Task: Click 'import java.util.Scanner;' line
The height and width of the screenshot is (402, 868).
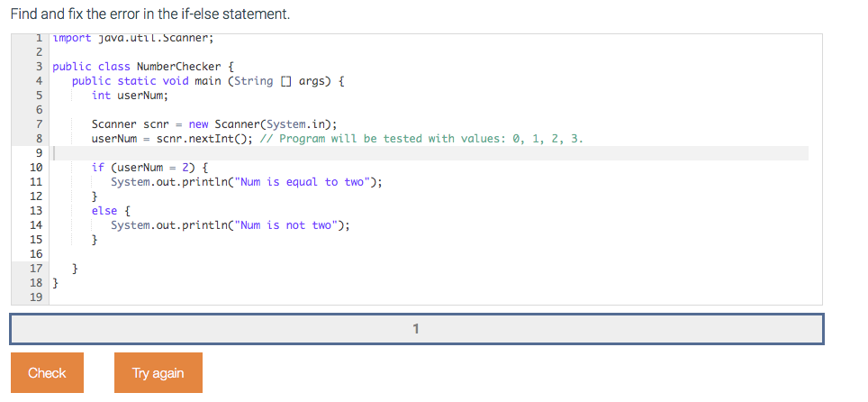Action: coord(133,38)
